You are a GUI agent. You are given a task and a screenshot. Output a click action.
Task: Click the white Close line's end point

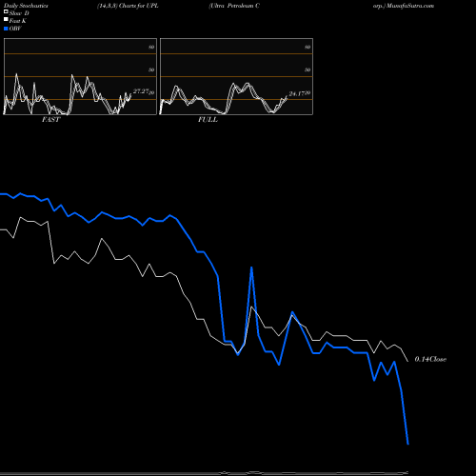coord(408,361)
